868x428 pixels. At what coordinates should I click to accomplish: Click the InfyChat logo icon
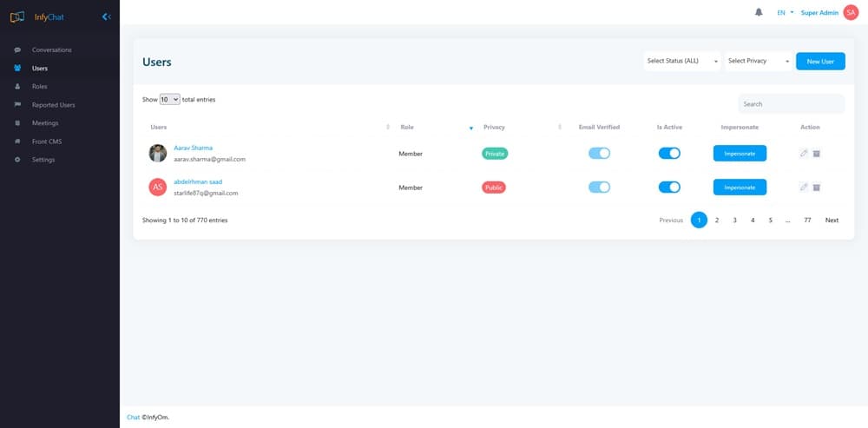click(x=17, y=16)
